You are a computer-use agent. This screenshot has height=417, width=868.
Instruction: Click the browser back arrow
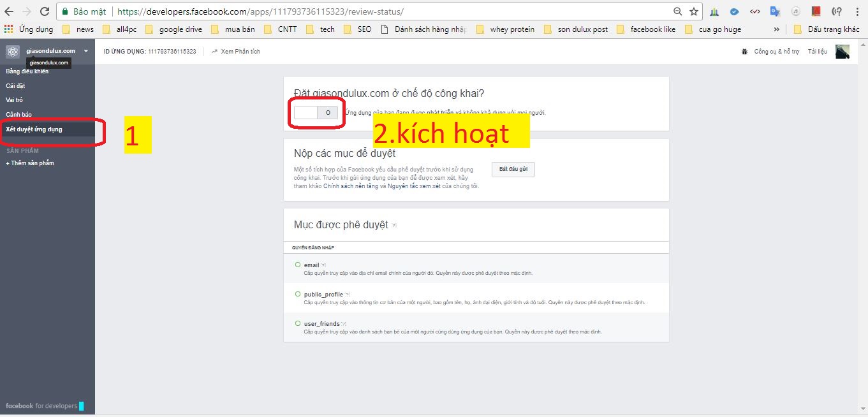9,11
